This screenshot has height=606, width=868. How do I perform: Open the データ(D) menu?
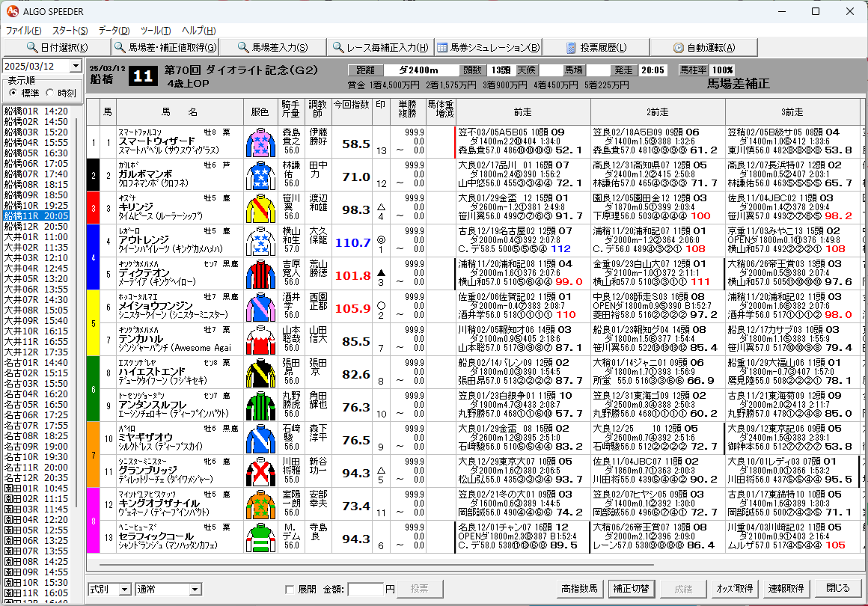[114, 31]
